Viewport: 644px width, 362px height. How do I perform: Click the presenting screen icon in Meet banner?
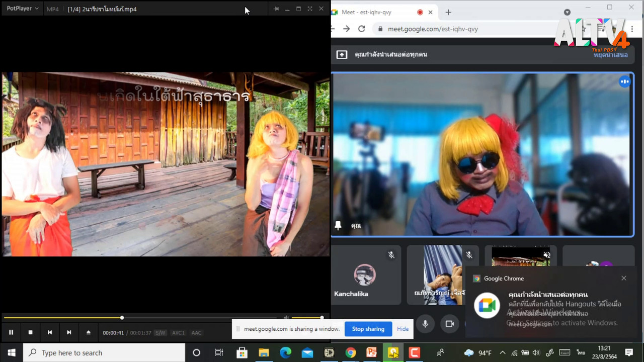tap(342, 54)
